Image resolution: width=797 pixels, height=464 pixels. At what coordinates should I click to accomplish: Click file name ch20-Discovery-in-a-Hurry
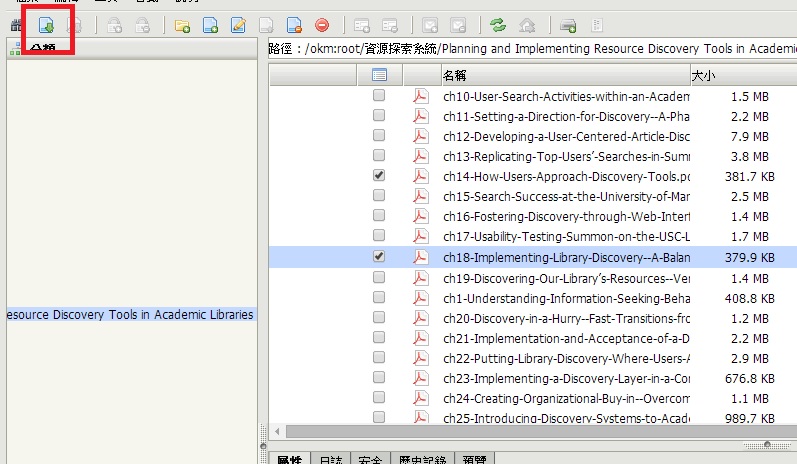566,319
